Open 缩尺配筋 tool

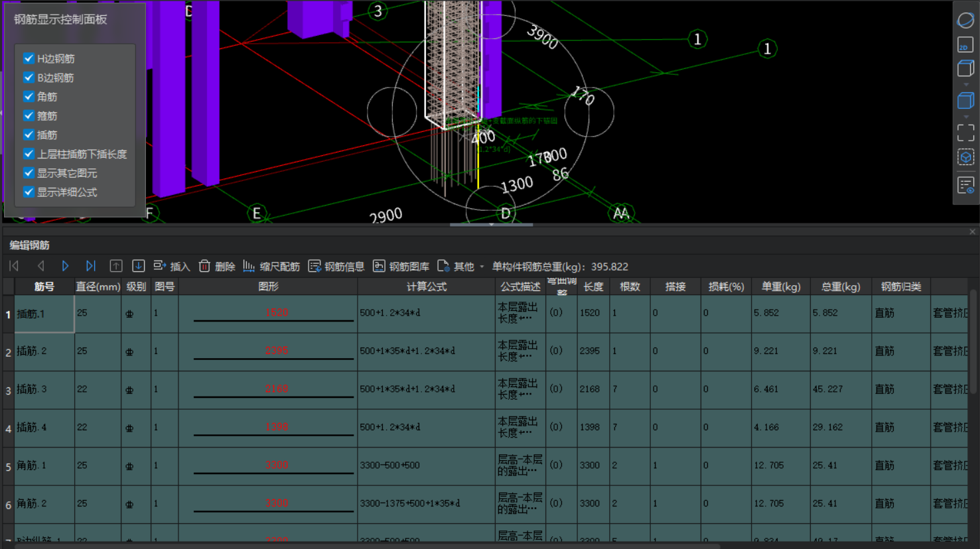pyautogui.click(x=271, y=267)
